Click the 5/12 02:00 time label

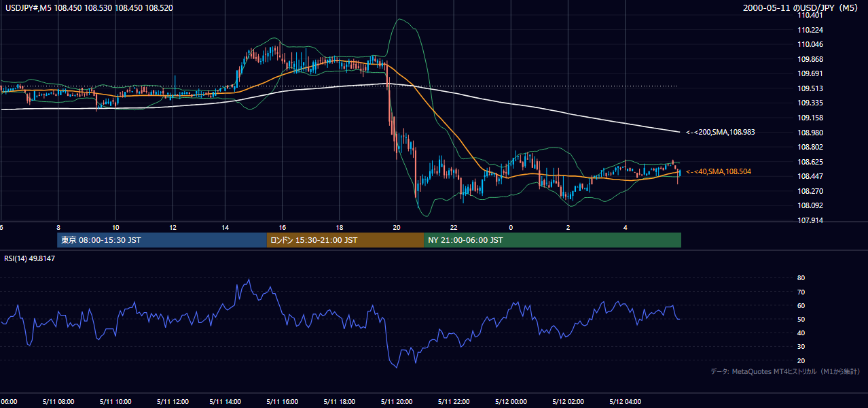pyautogui.click(x=568, y=402)
